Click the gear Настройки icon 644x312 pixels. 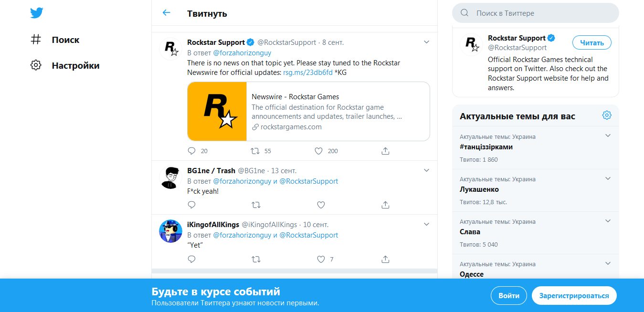click(36, 65)
